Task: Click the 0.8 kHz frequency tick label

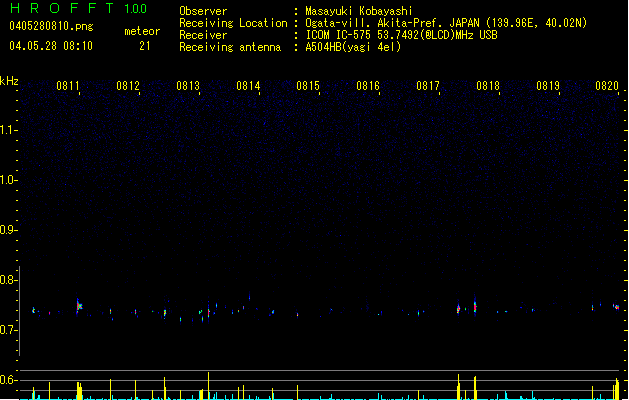Action: coord(9,280)
